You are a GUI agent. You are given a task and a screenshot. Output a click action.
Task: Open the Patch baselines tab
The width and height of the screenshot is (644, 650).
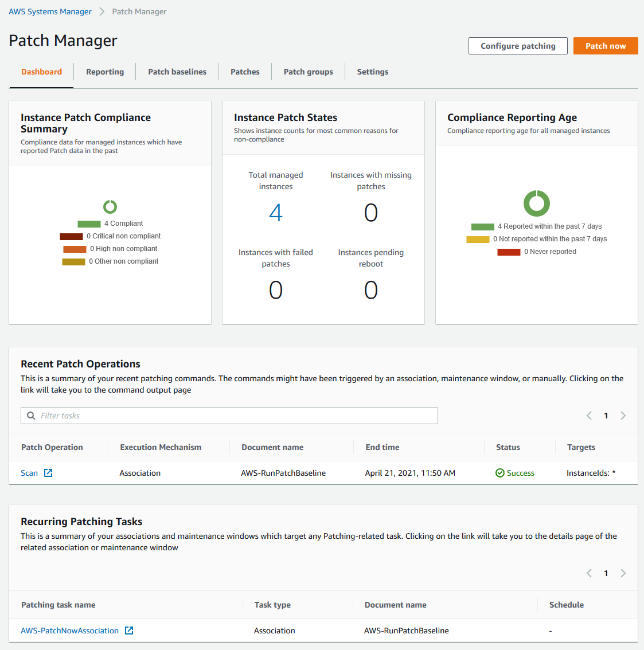tap(177, 72)
